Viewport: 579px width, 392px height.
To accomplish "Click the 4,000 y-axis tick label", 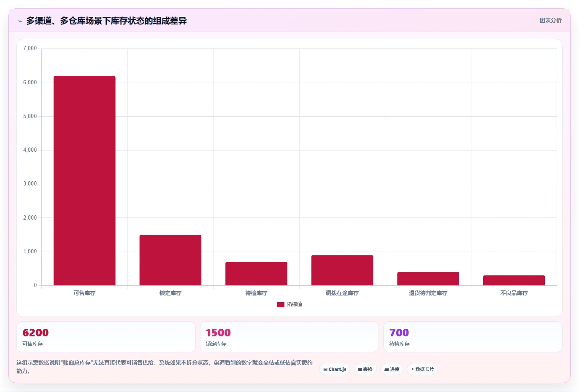I will (30, 150).
